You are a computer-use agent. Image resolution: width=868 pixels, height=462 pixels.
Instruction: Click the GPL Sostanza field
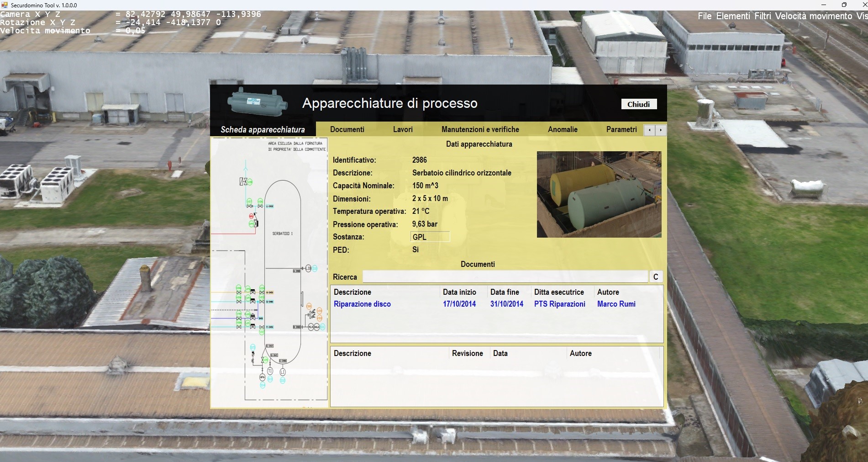click(430, 237)
